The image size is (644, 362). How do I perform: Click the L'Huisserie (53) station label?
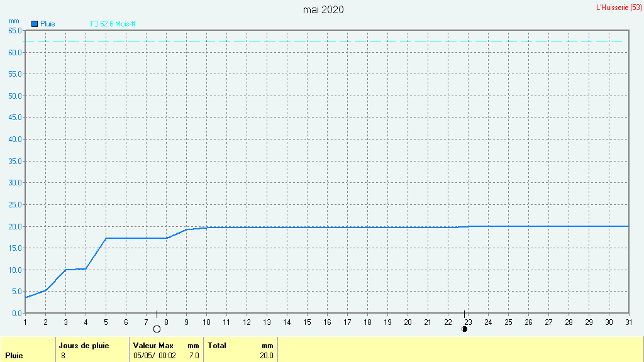pyautogui.click(x=619, y=8)
